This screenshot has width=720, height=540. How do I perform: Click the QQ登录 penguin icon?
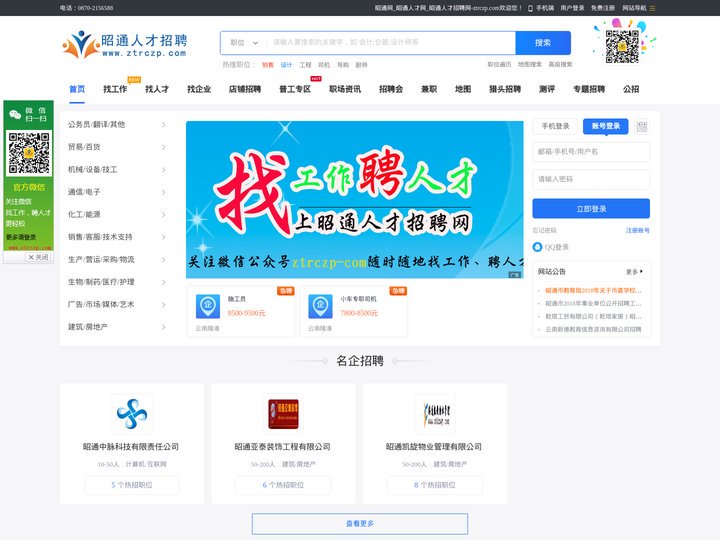point(537,247)
